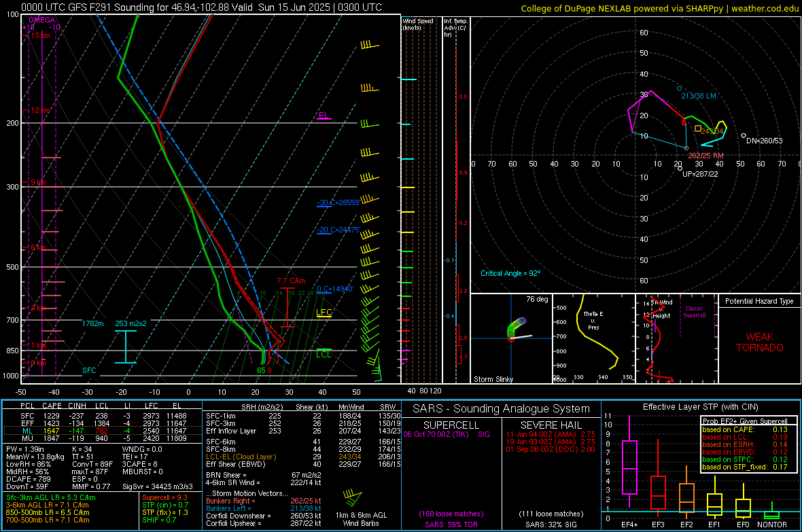Click the sounding title text at top left
The height and width of the screenshot is (532, 802).
[x=202, y=7]
